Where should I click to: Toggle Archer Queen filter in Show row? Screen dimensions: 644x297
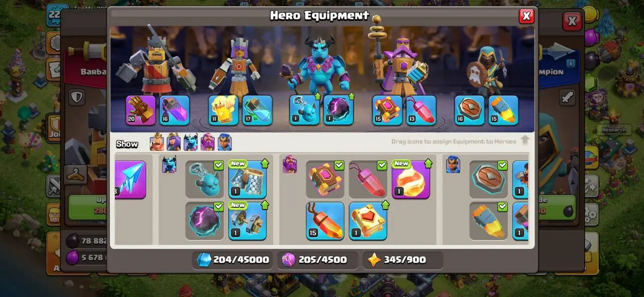[174, 143]
